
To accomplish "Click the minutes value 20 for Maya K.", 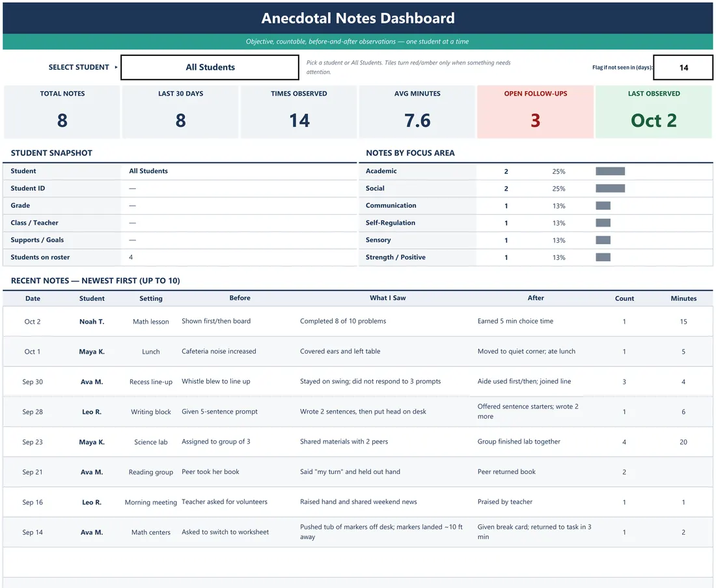I will 683,442.
